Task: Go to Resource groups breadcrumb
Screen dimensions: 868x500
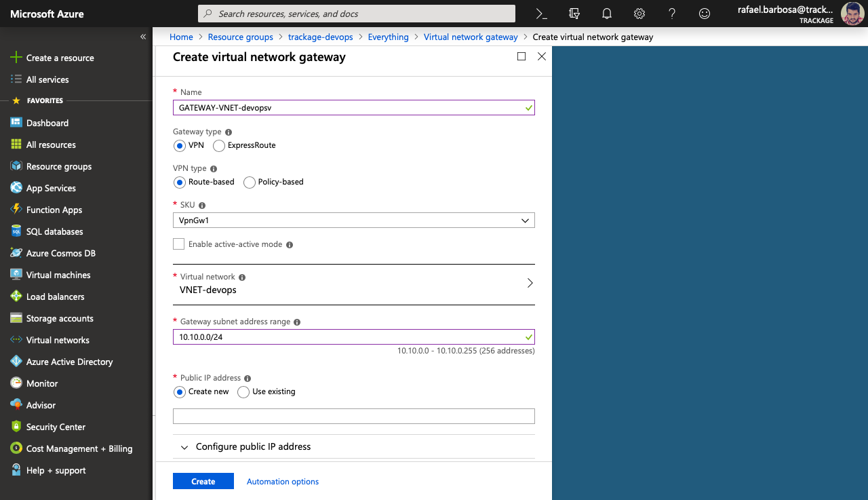Action: coord(241,37)
